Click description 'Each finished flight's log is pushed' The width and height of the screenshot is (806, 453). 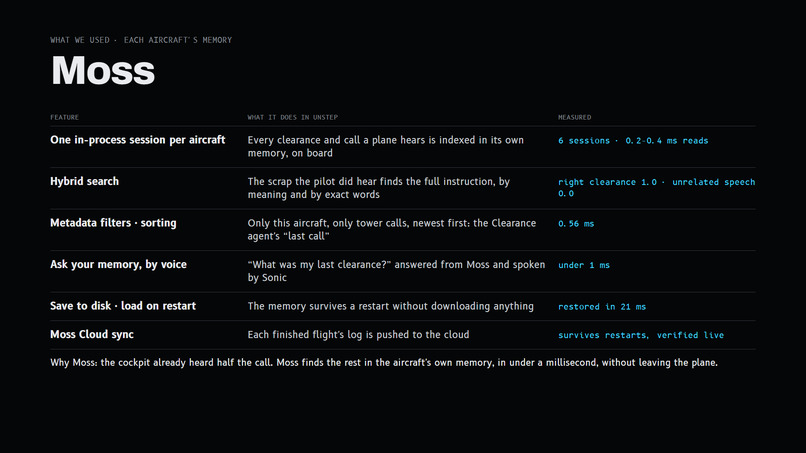coord(358,335)
